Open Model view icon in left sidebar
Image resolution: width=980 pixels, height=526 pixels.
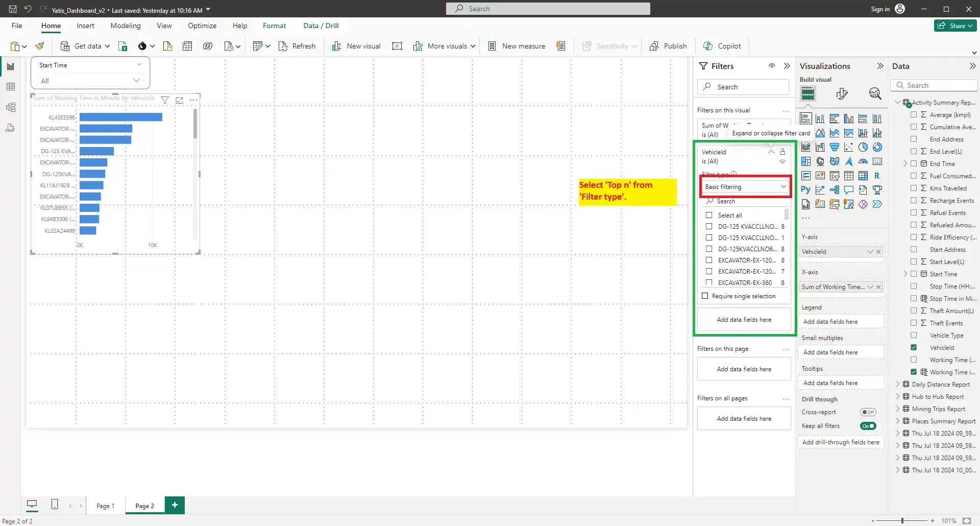10,107
